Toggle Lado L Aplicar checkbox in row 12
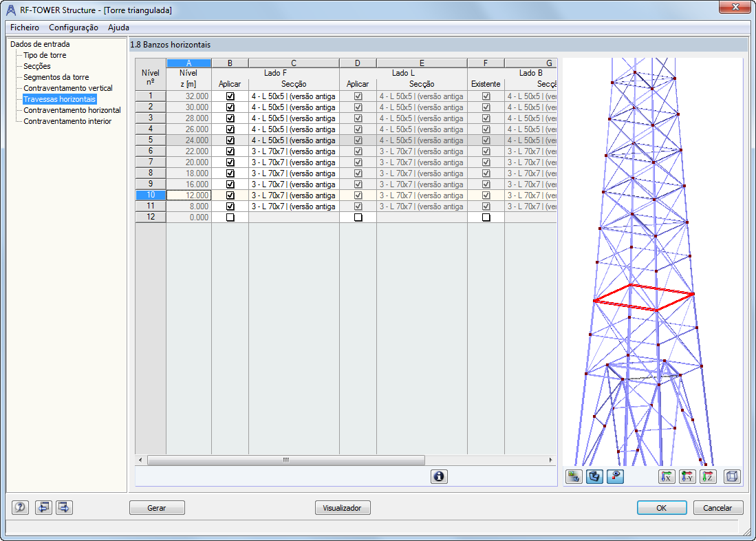 point(358,218)
